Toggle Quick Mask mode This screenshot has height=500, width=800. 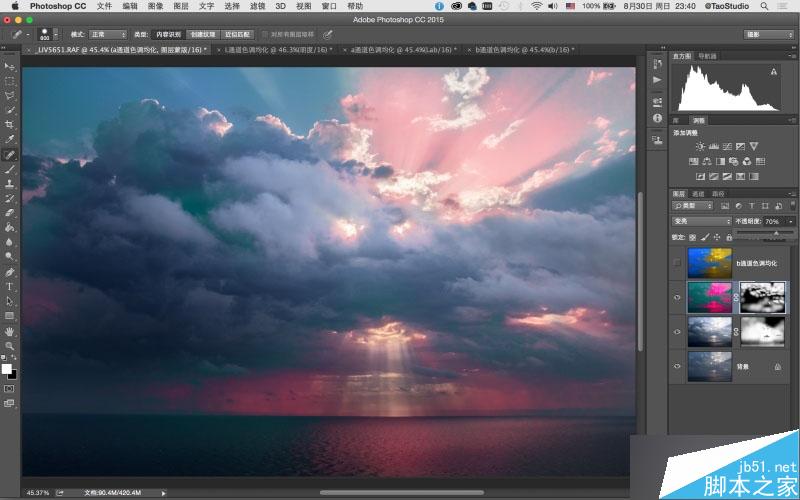(9, 389)
